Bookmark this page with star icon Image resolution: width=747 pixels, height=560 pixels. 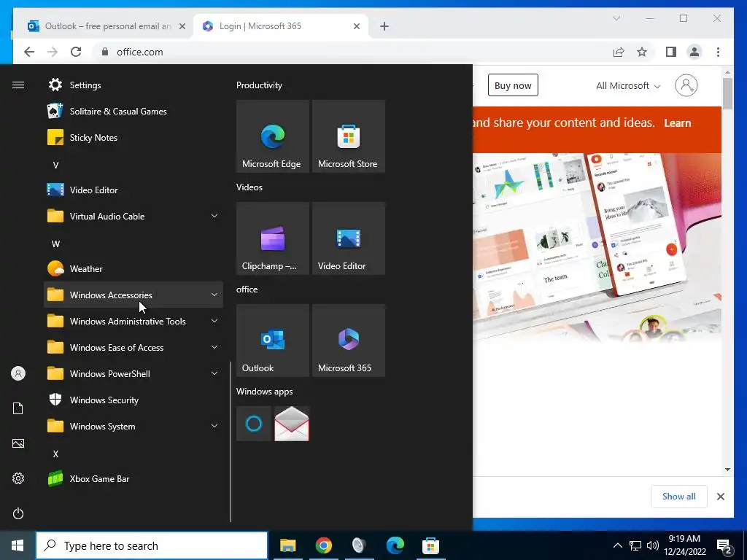coord(642,52)
